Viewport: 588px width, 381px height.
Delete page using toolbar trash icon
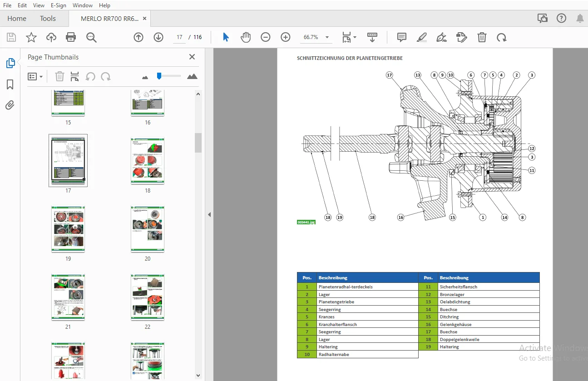482,37
